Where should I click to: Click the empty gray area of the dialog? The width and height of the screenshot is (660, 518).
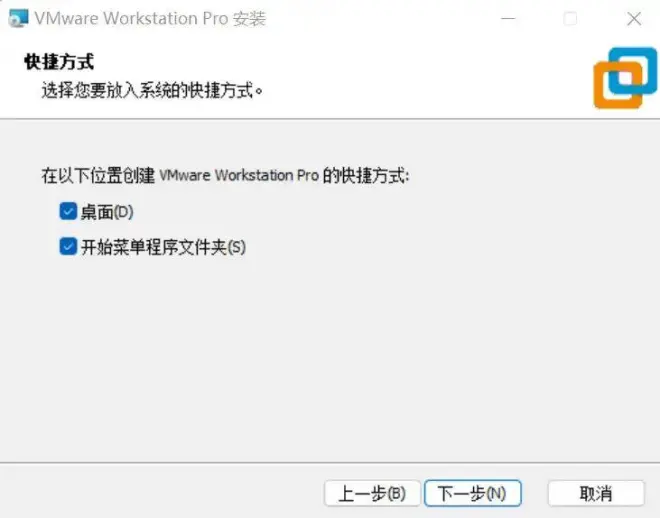pyautogui.click(x=330, y=358)
